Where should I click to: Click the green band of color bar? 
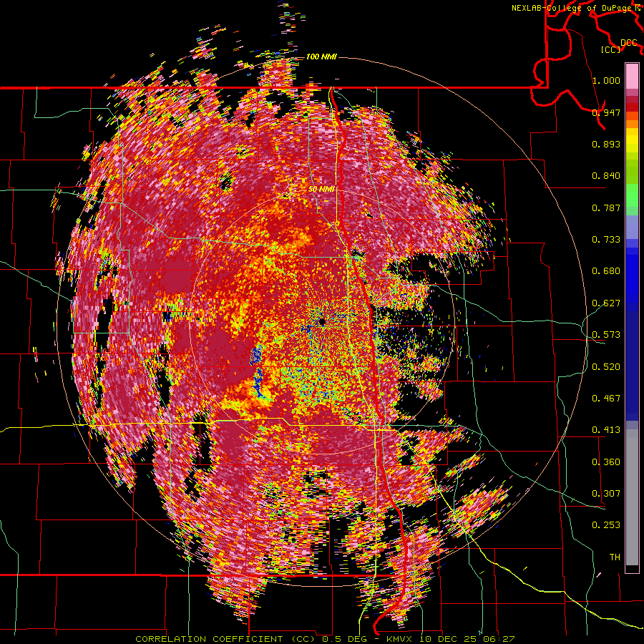[x=632, y=195]
